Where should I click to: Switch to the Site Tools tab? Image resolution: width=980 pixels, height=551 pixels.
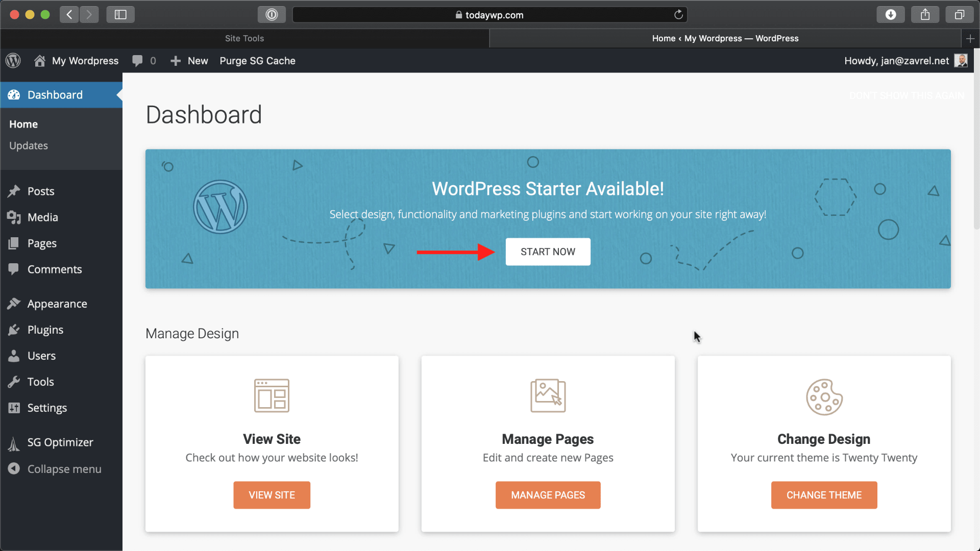coord(244,38)
